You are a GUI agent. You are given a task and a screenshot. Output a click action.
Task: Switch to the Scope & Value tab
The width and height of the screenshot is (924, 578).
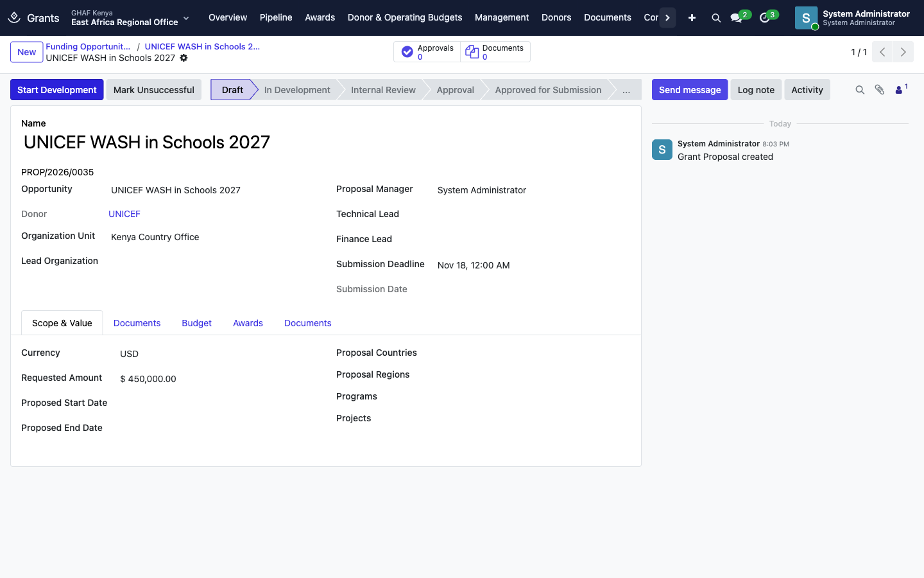(x=62, y=323)
